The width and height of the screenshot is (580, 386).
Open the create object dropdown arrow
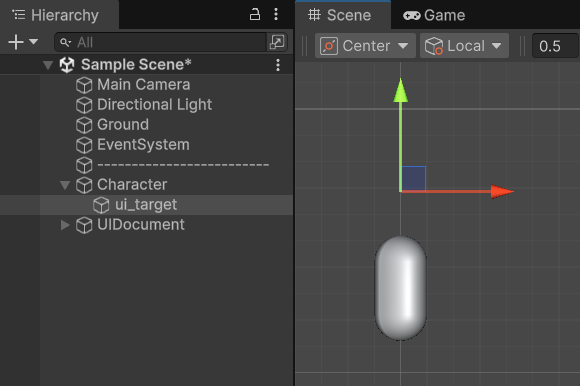(x=34, y=42)
